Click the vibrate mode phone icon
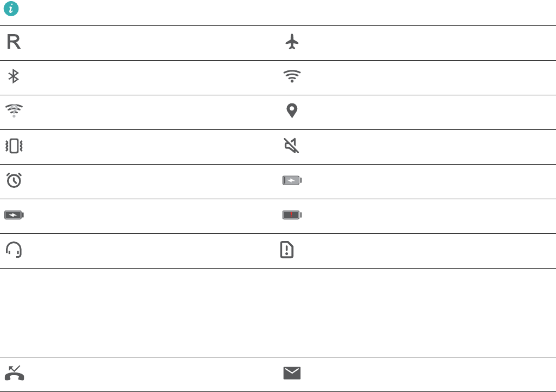This screenshot has width=556, height=392. [x=14, y=146]
